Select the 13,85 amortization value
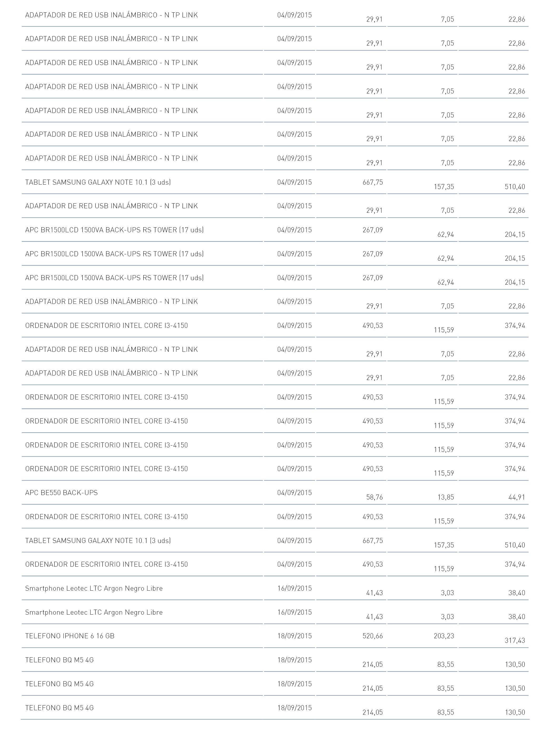 coord(446,497)
